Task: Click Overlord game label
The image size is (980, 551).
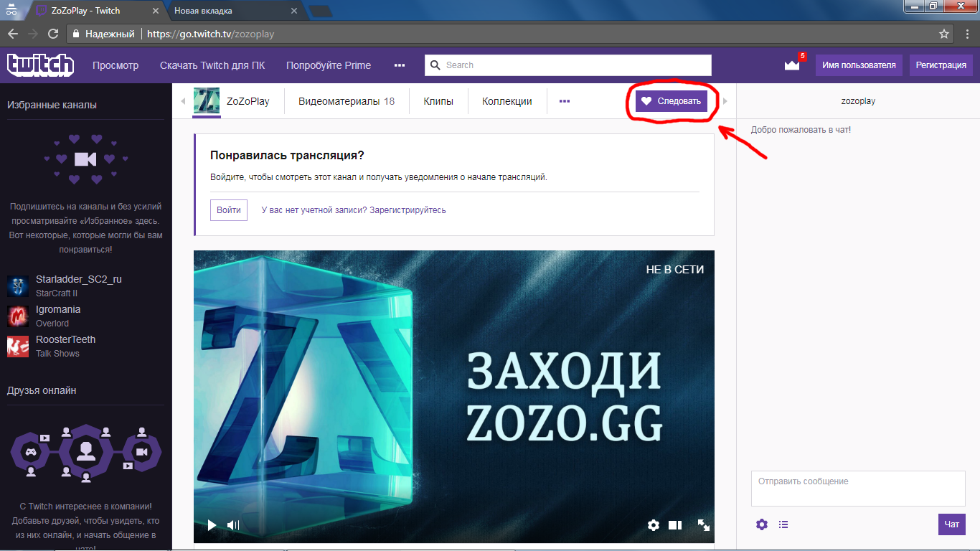Action: (52, 324)
